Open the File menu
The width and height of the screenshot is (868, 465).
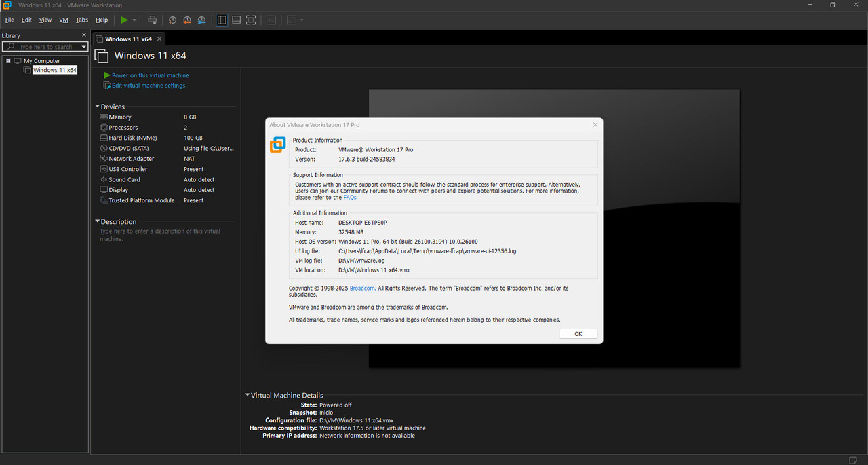9,20
